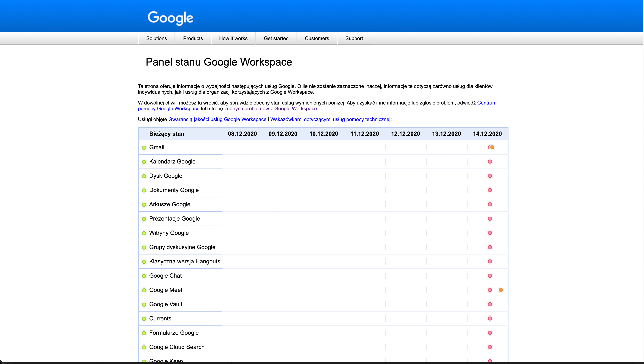644x364 pixels.
Task: Click green status icon beside Google Chat
Action: [x=144, y=276]
